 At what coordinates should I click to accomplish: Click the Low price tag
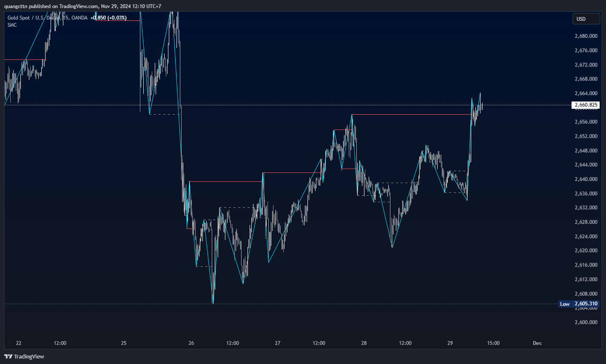click(565, 304)
